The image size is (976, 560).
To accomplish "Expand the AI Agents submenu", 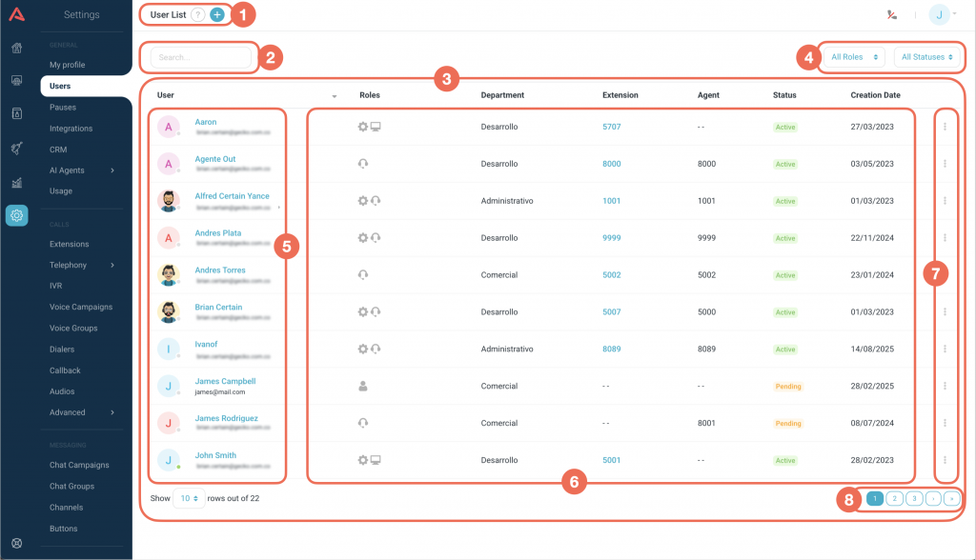I will pyautogui.click(x=112, y=170).
